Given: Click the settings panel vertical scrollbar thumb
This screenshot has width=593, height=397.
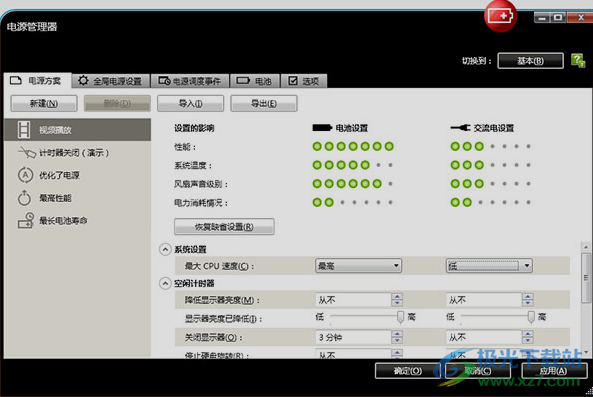Looking at the screenshot, I should tap(586, 278).
